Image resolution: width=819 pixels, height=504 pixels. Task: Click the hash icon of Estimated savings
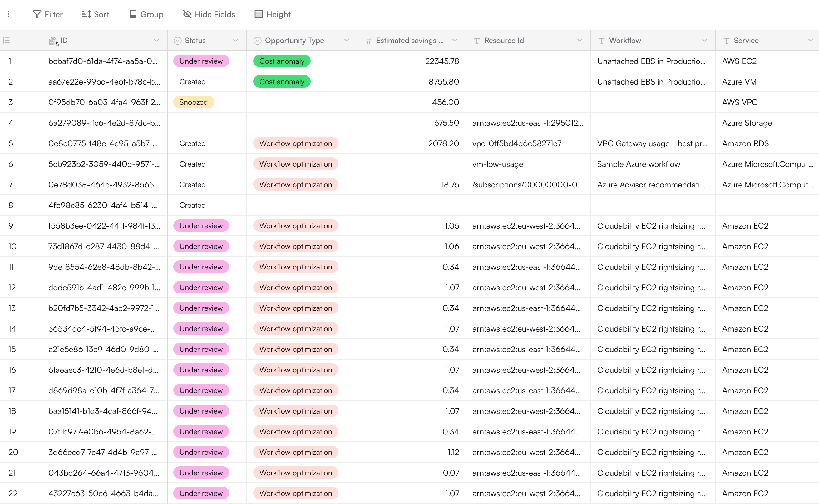click(x=369, y=41)
